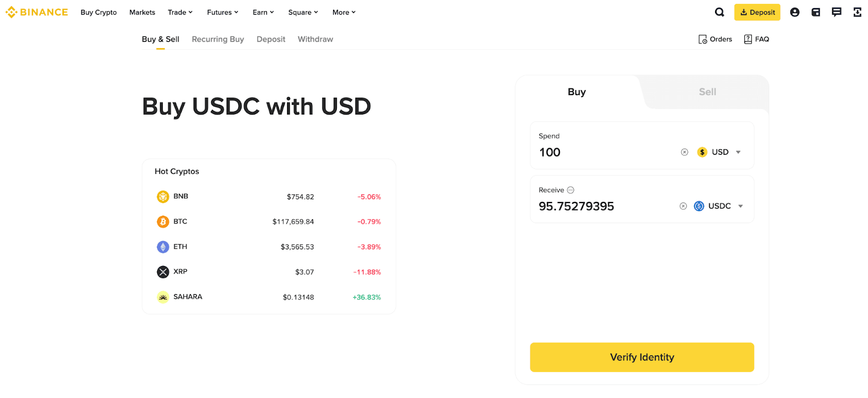Screen dimensions: 868x398
Task: Click the Receive info icon
Action: (571, 190)
